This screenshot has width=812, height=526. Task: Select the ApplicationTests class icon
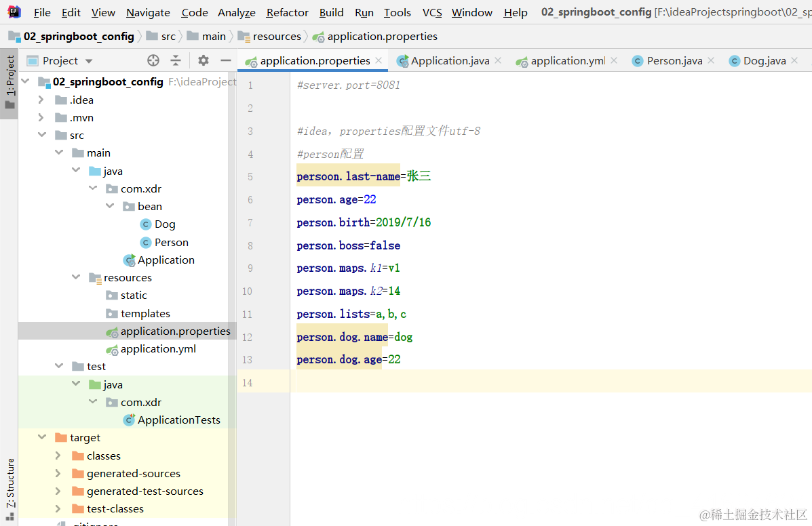point(129,420)
